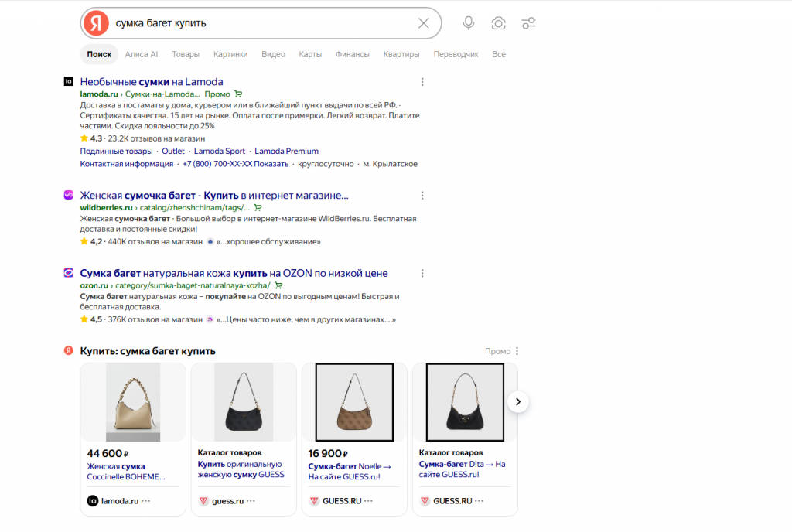Click lamoda.ru store icon in product card
This screenshot has width=792, height=532.
point(93,501)
